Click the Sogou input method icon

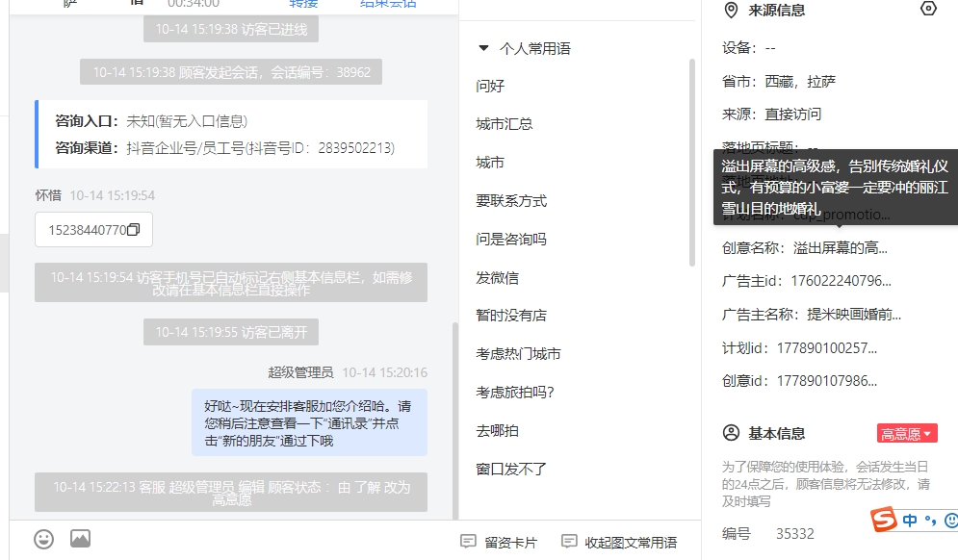click(x=884, y=520)
